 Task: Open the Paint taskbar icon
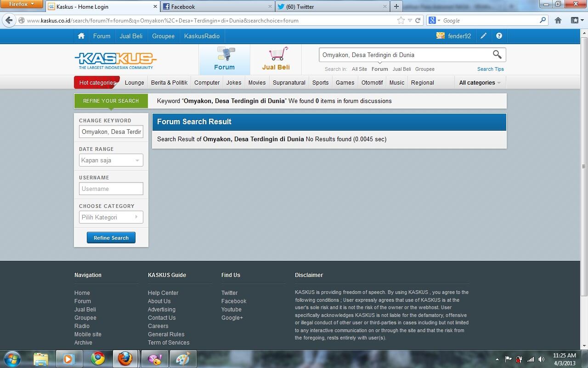tap(182, 358)
